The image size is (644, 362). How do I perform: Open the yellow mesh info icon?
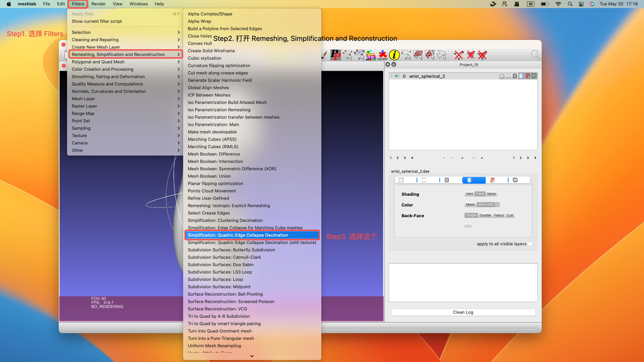(x=394, y=55)
